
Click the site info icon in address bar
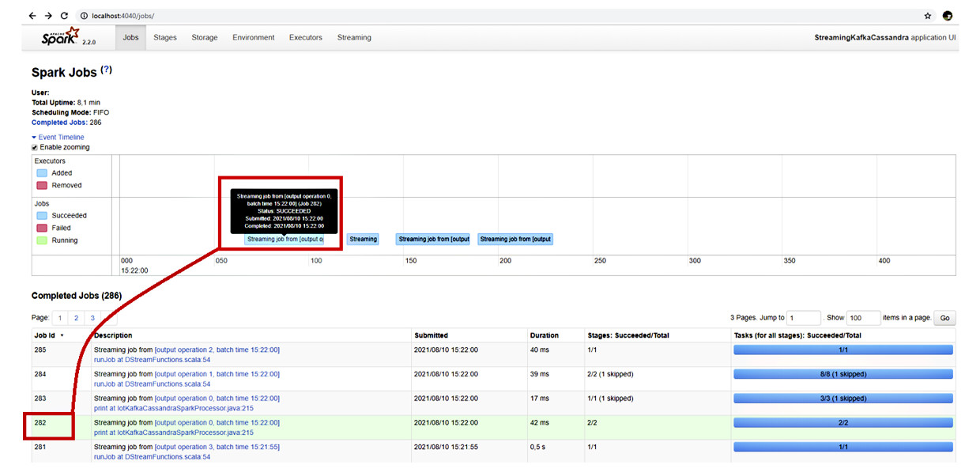pos(84,16)
